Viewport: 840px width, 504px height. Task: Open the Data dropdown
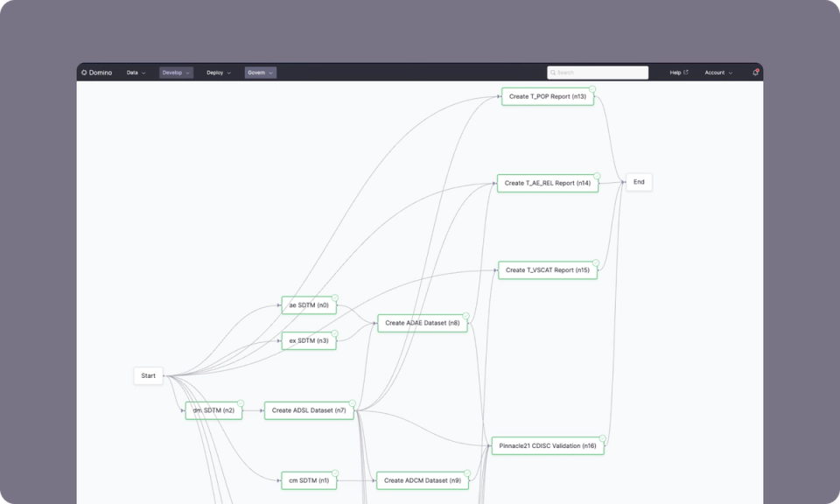click(x=136, y=73)
